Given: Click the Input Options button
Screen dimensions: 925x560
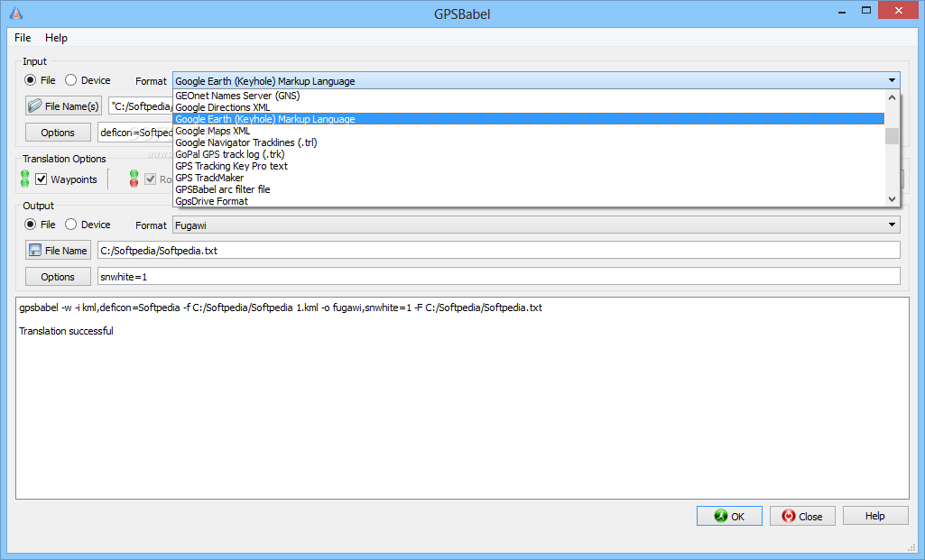Looking at the screenshot, I should coord(58,132).
